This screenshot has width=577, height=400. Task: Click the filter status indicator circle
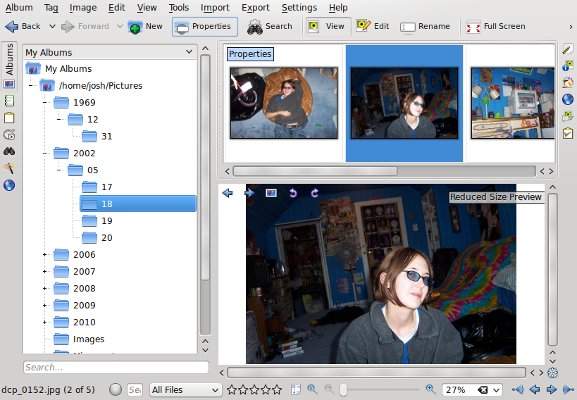(x=115, y=390)
